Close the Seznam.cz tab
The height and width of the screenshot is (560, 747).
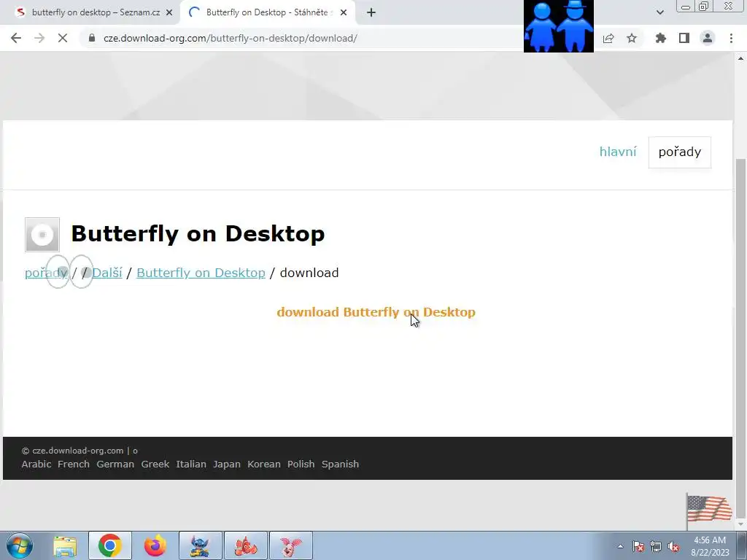[x=169, y=13]
